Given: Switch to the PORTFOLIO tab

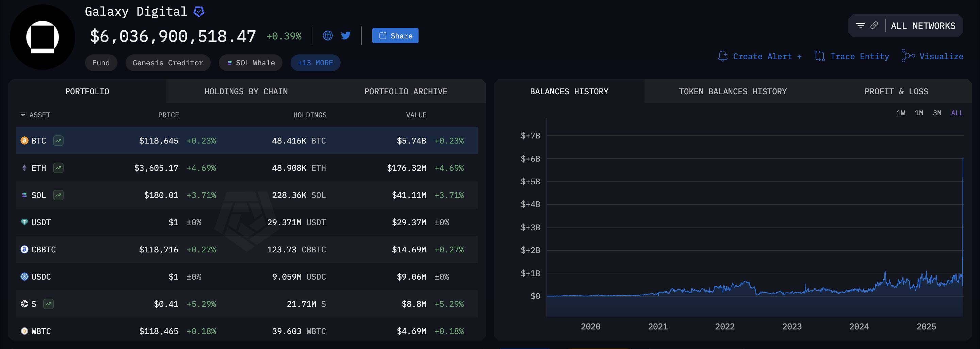Looking at the screenshot, I should tap(87, 91).
